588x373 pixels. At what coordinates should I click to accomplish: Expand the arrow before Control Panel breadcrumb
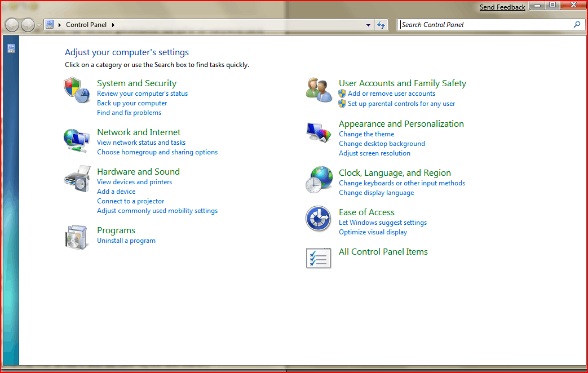pos(60,25)
